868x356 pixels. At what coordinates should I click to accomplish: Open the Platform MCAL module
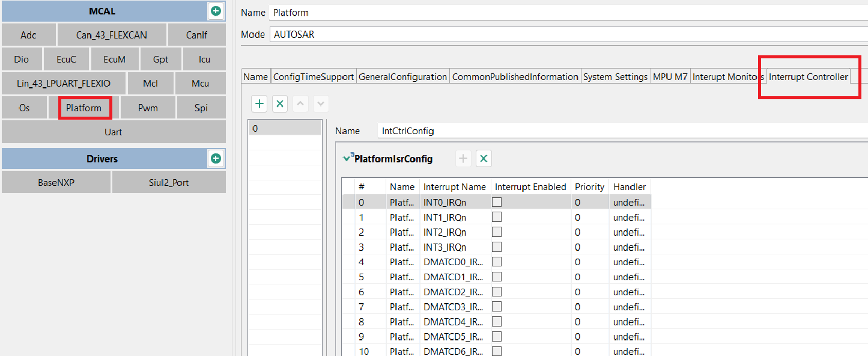(84, 108)
